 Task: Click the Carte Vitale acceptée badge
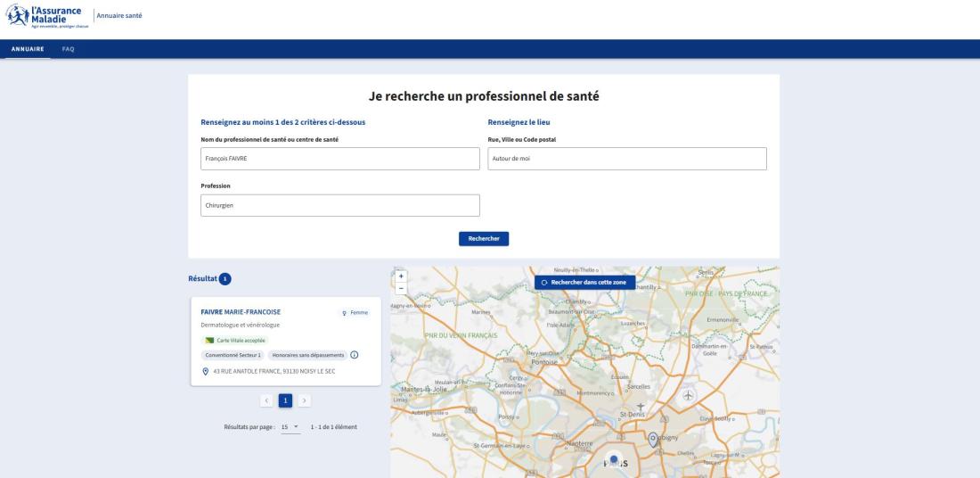pos(229,340)
